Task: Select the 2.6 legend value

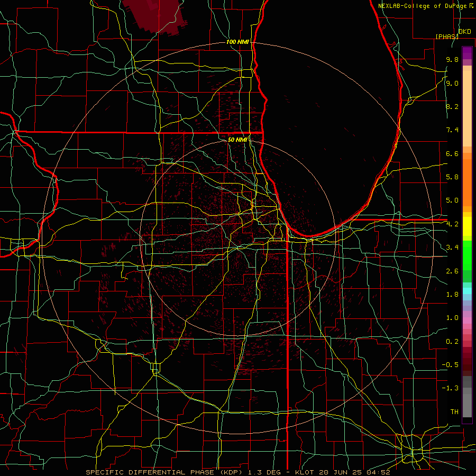Action: pos(452,271)
